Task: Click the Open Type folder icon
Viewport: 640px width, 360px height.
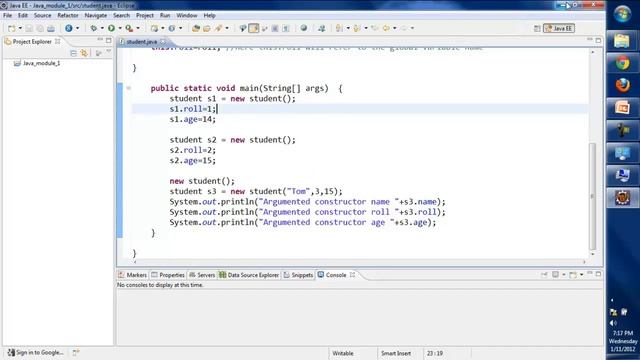Action: [196, 28]
